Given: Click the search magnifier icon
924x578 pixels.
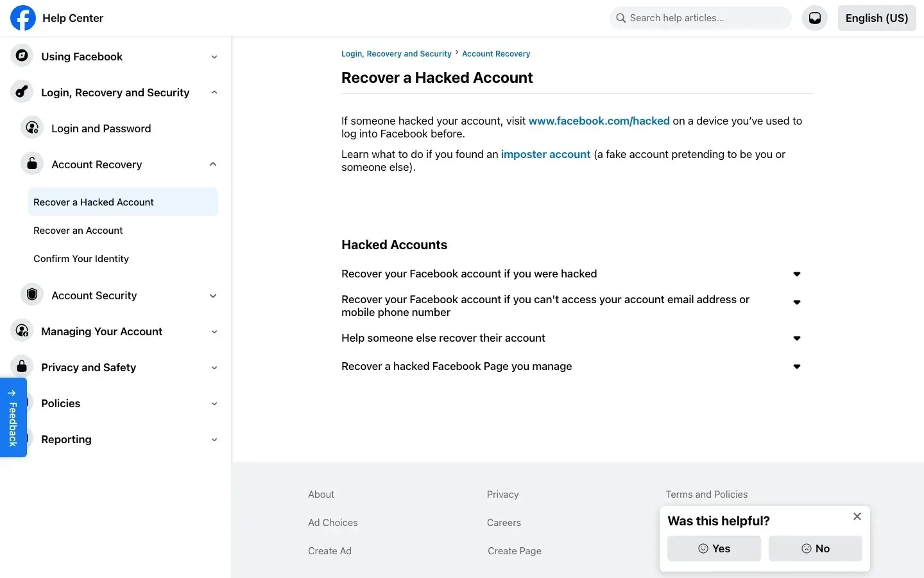Looking at the screenshot, I should [620, 18].
